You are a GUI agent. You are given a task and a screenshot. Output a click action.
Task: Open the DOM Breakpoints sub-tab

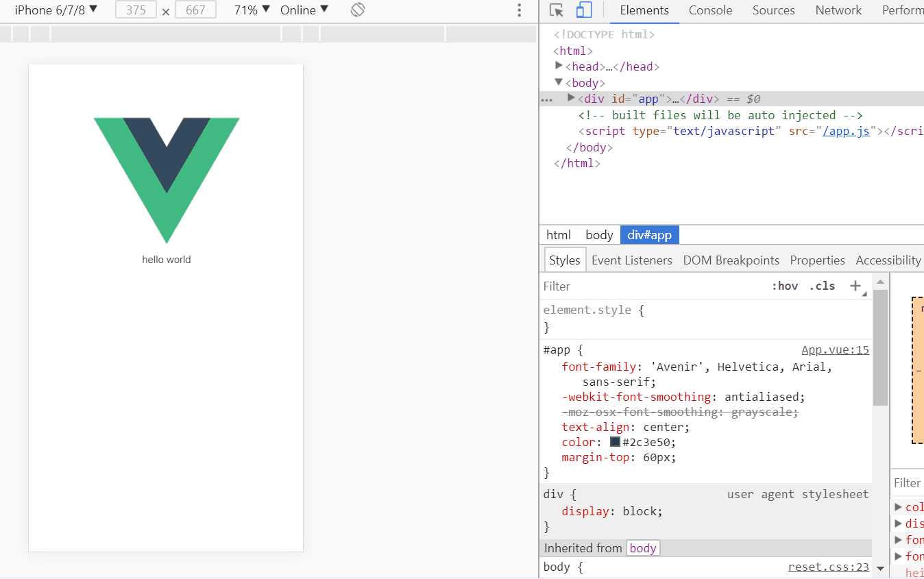click(731, 260)
